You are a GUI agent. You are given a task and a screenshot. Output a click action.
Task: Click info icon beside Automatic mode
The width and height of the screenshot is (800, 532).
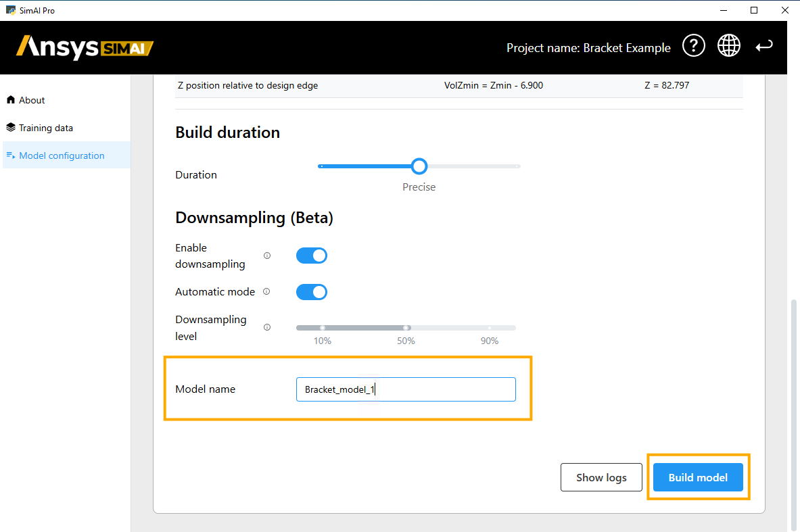click(x=266, y=292)
